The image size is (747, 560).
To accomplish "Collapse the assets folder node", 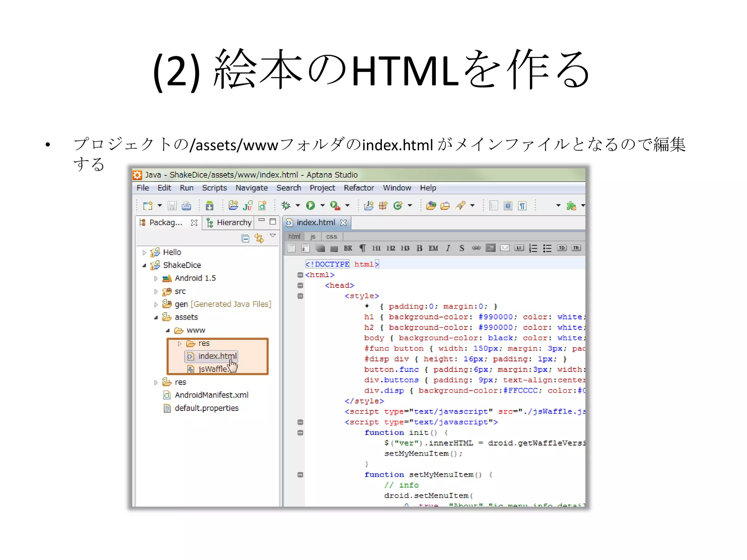I will point(156,318).
